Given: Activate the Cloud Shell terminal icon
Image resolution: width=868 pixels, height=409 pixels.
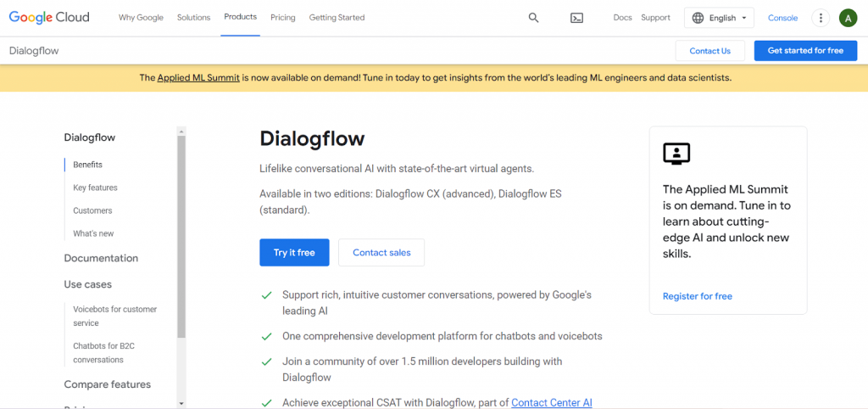Looking at the screenshot, I should coord(576,18).
